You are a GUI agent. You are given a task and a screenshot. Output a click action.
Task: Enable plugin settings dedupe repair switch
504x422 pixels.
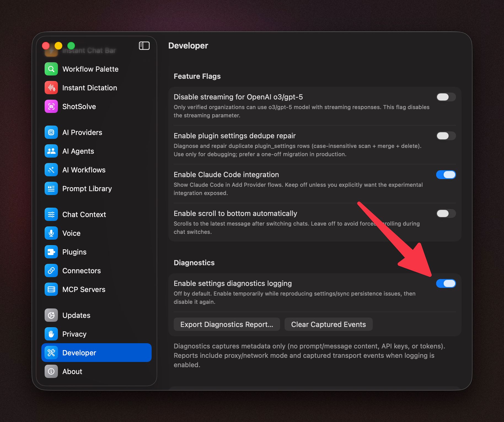[446, 136]
